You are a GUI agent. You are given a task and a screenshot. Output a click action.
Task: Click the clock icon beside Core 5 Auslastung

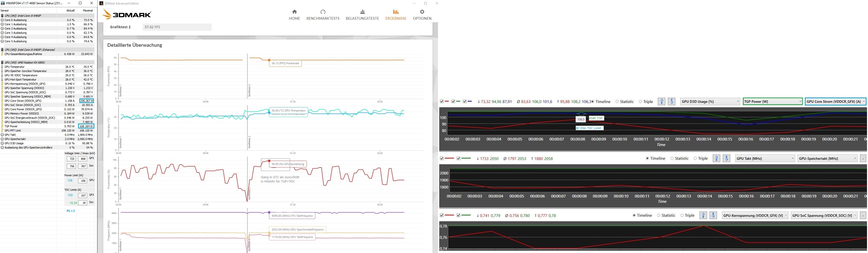pos(2,41)
